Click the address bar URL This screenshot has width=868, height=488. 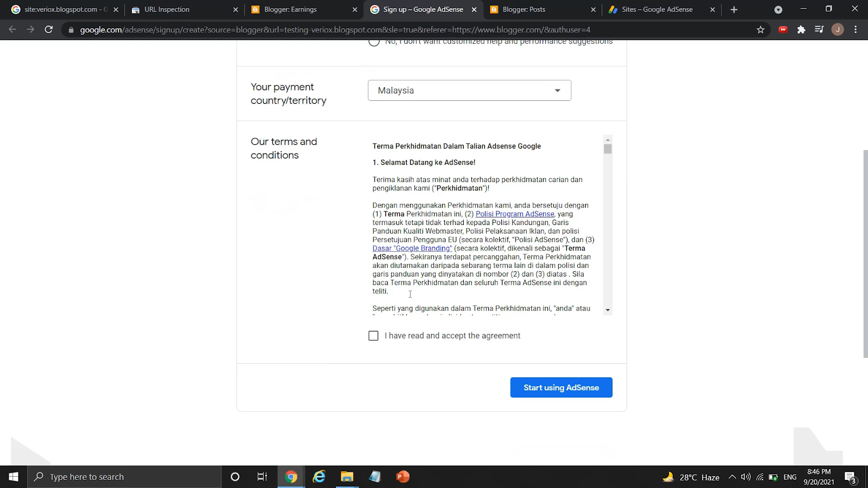[335, 30]
